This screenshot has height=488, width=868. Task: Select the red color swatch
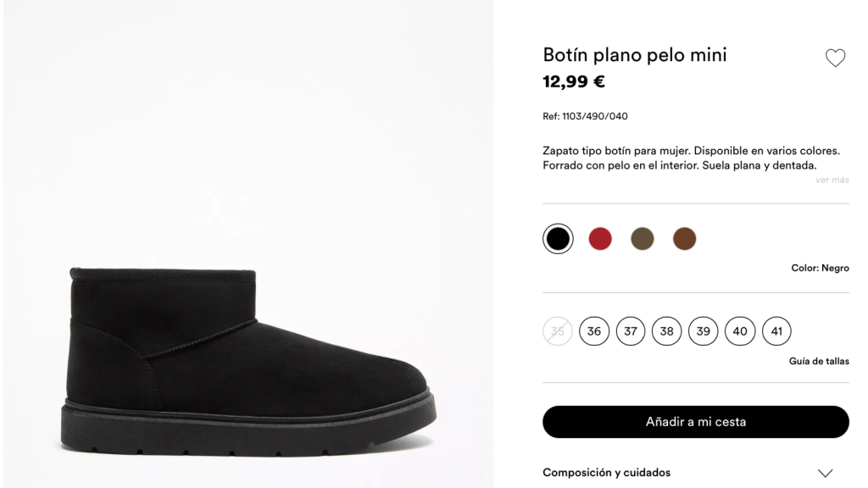click(x=600, y=239)
